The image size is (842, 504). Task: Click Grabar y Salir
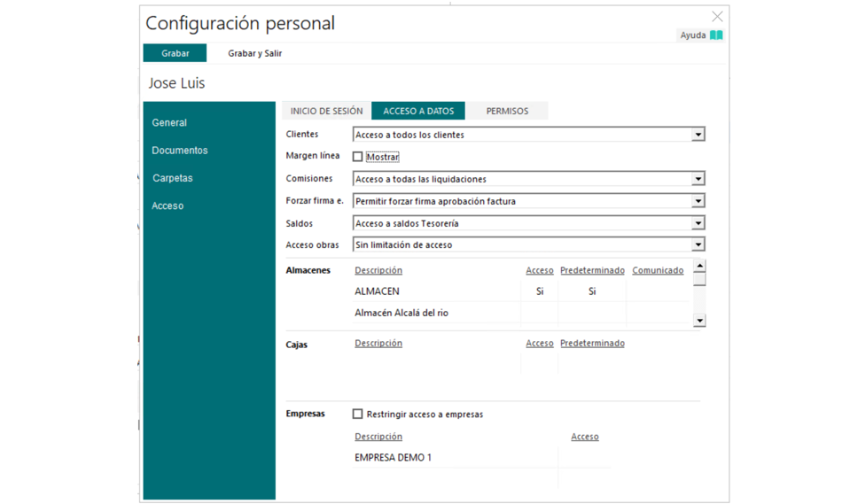point(254,53)
